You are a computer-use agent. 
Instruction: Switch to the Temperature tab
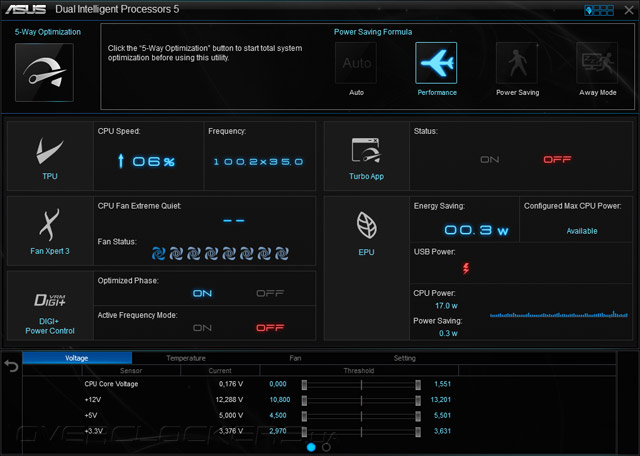pos(186,358)
